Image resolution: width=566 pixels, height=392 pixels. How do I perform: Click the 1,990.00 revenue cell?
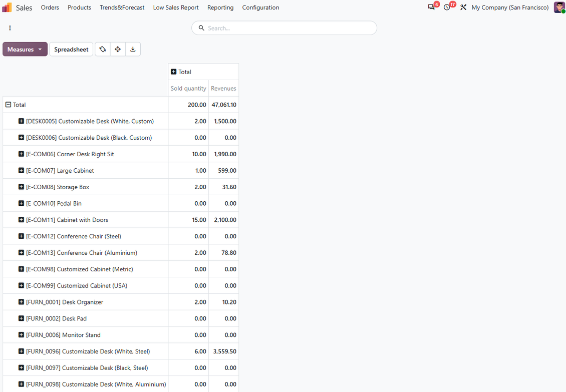coord(223,154)
